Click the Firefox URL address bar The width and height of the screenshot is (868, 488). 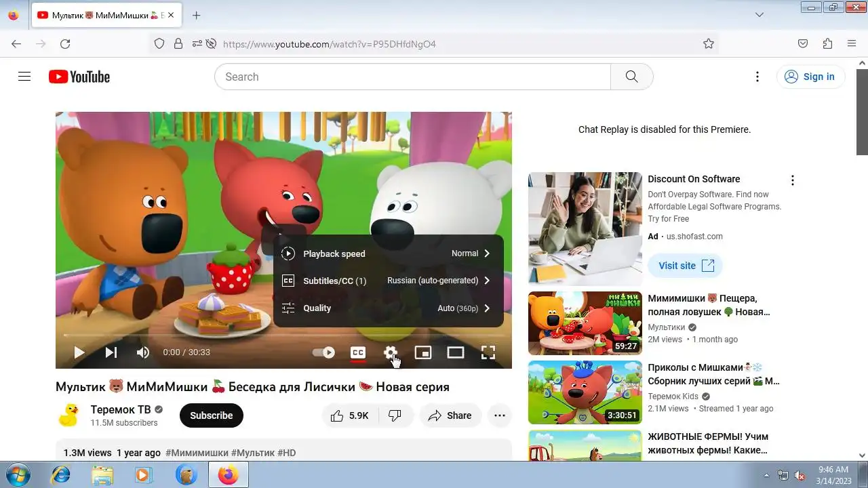(x=458, y=43)
